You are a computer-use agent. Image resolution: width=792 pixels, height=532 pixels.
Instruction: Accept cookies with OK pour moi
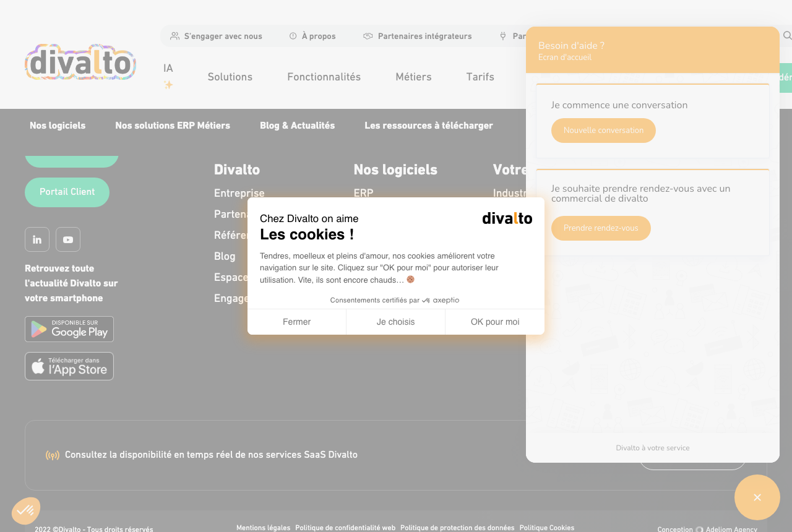click(495, 322)
